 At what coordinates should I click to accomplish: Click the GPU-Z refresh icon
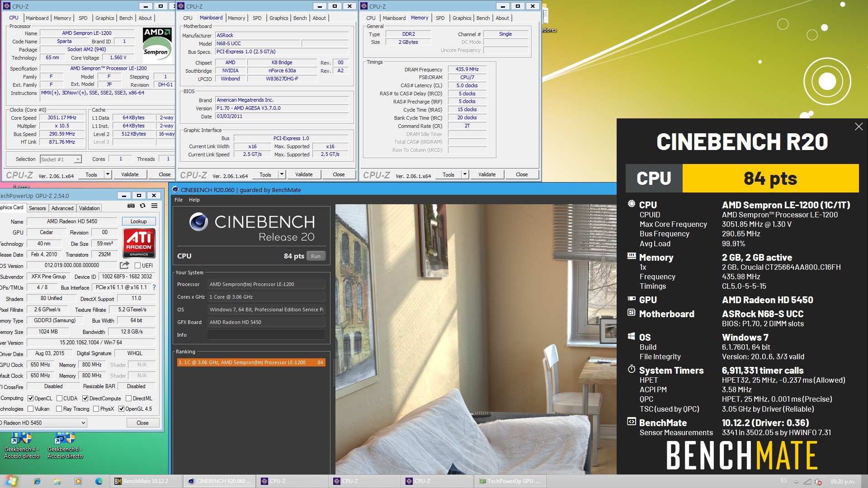click(x=143, y=206)
